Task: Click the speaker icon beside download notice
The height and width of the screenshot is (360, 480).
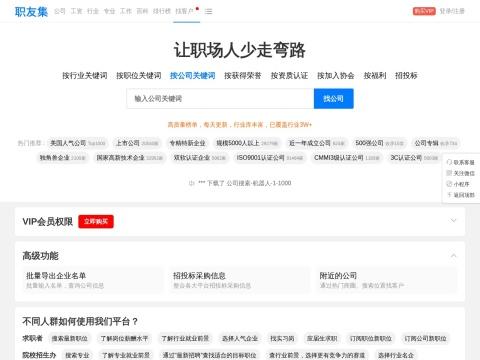Action: (x=192, y=183)
